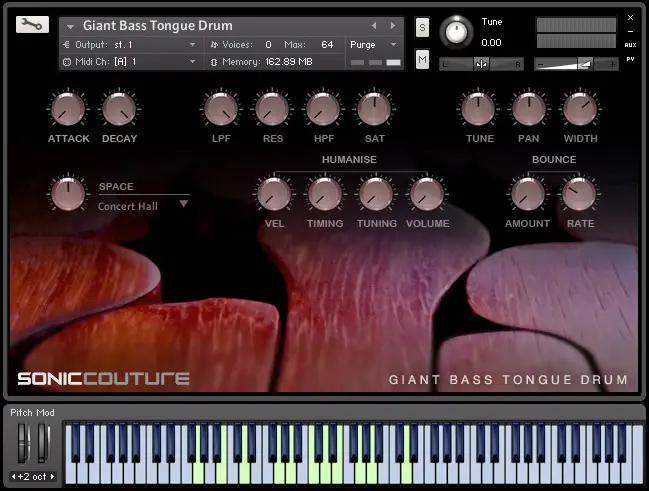Screen dimensions: 649x491
Task: Click the pan L-R slider
Action: pos(481,64)
